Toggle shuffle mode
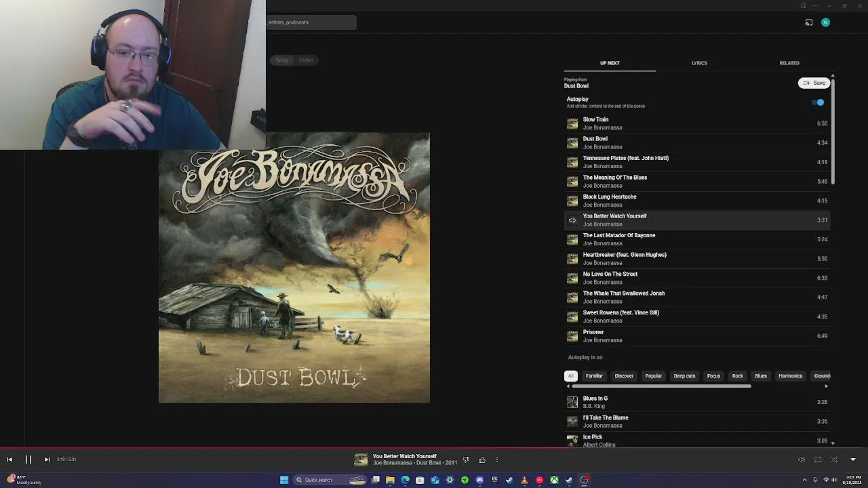This screenshot has width=868, height=488. (834, 460)
